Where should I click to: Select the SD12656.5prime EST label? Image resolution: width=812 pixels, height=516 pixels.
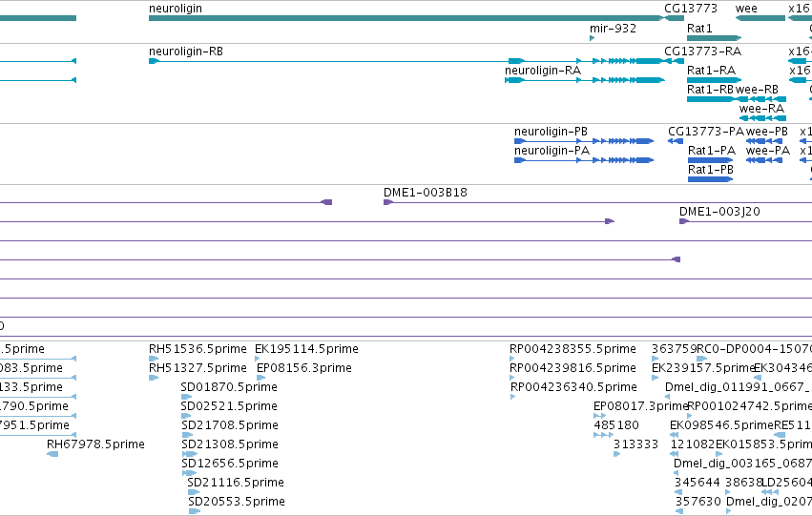(230, 464)
